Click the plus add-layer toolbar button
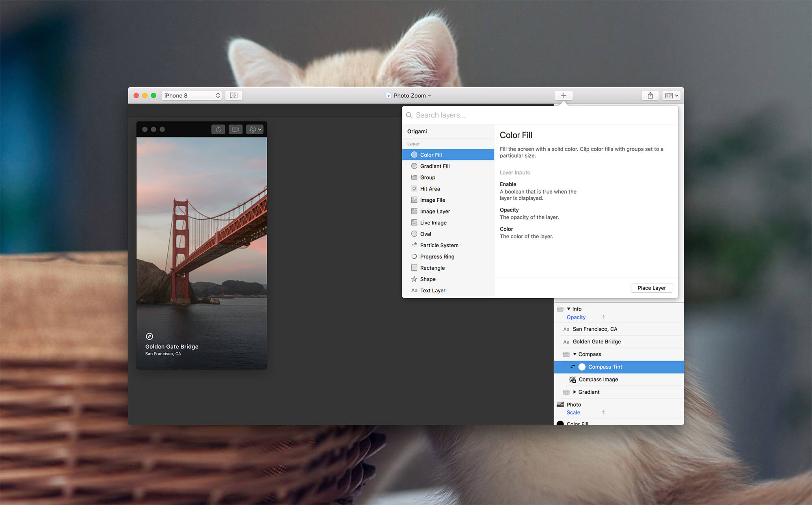 coord(564,95)
